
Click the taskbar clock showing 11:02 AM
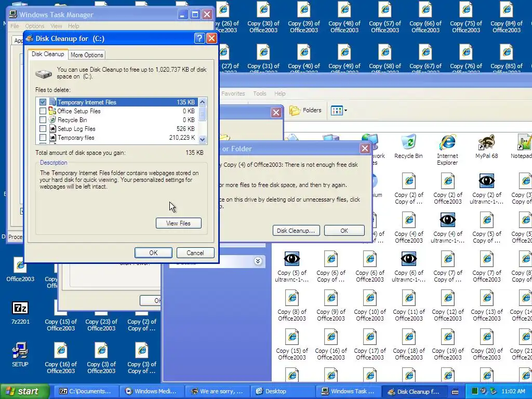point(513,392)
